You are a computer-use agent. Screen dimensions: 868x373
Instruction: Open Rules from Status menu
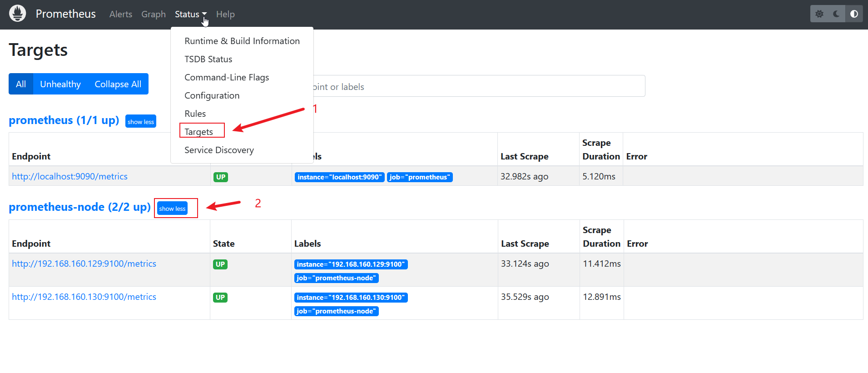point(195,114)
